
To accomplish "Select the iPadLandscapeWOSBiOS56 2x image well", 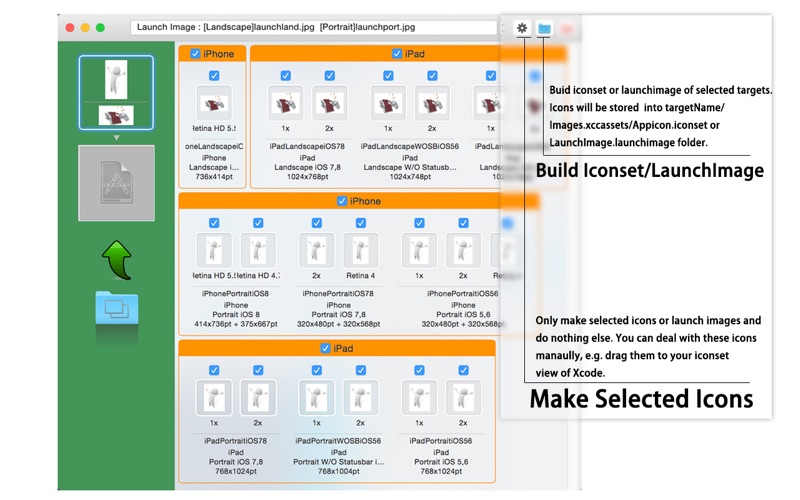I will click(x=432, y=103).
